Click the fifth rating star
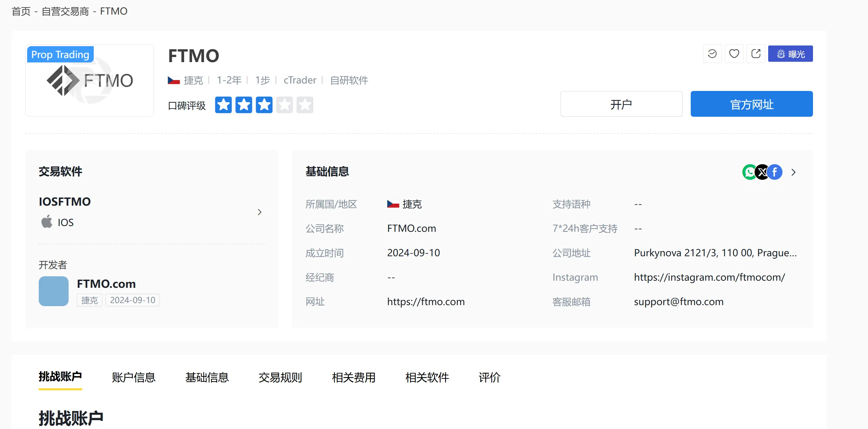Viewport: 868px width, 429px height. pyautogui.click(x=305, y=105)
